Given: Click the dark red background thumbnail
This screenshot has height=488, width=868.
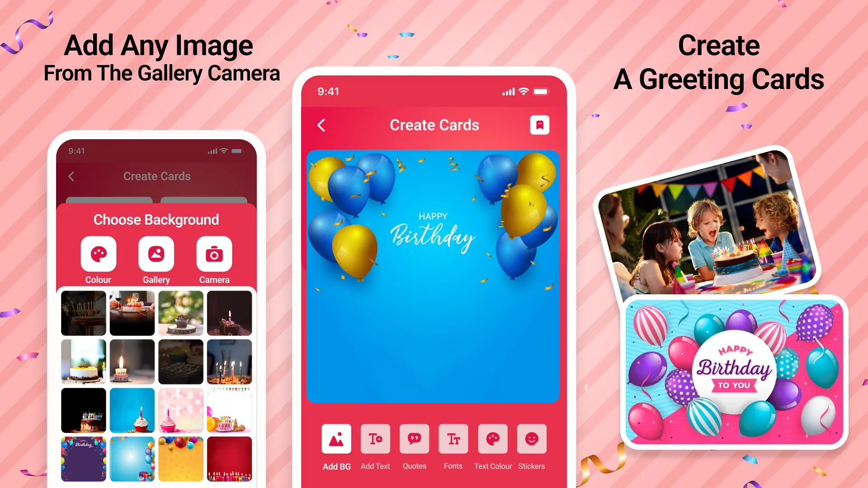Looking at the screenshot, I should point(228,459).
